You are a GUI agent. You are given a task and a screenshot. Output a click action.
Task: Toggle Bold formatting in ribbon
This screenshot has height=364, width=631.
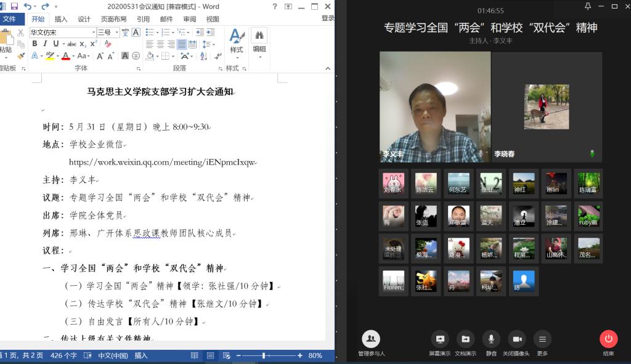pyautogui.click(x=35, y=44)
